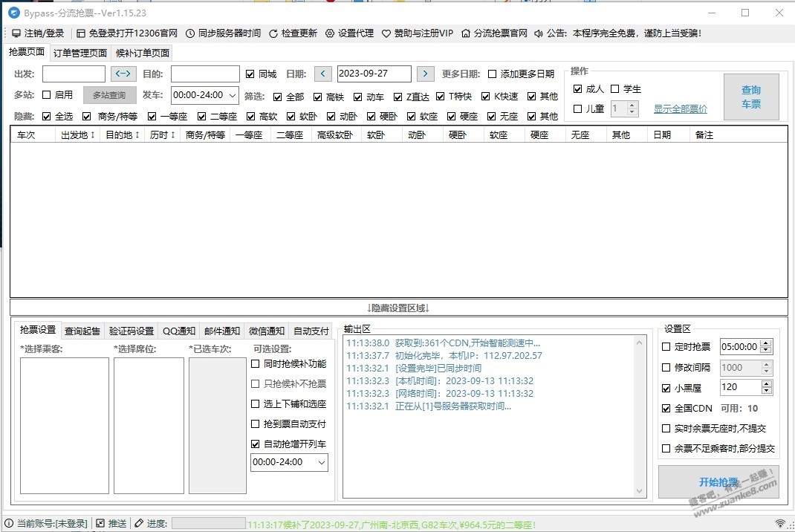Viewport: 795px width, 532px height.
Task: Click the 查询车票 button
Action: (751, 97)
